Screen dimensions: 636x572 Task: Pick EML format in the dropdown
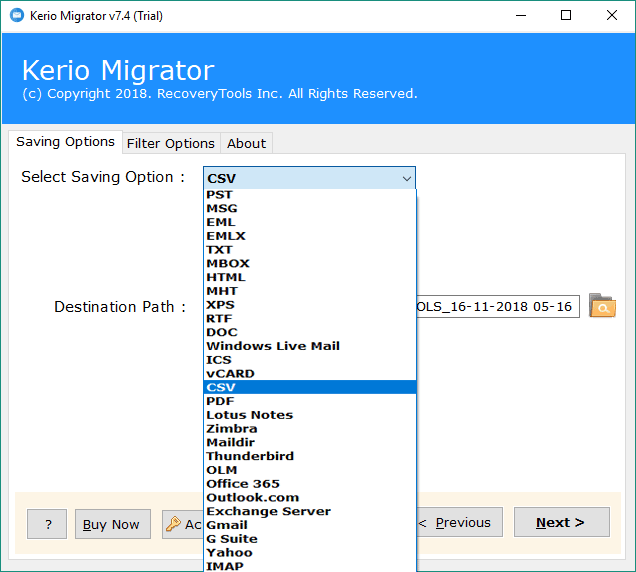[310, 222]
